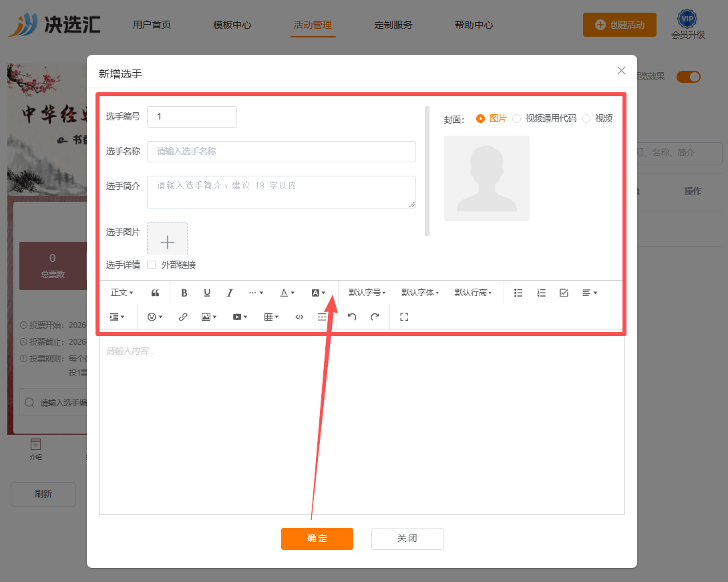Redo the last edit
Screen dimensions: 728x582
click(375, 317)
